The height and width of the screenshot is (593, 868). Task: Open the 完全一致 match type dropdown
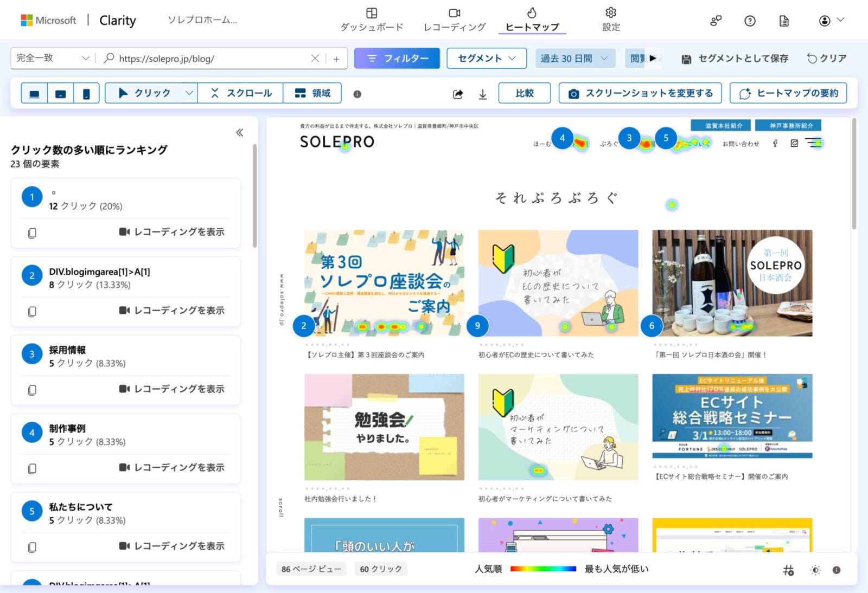[x=53, y=58]
